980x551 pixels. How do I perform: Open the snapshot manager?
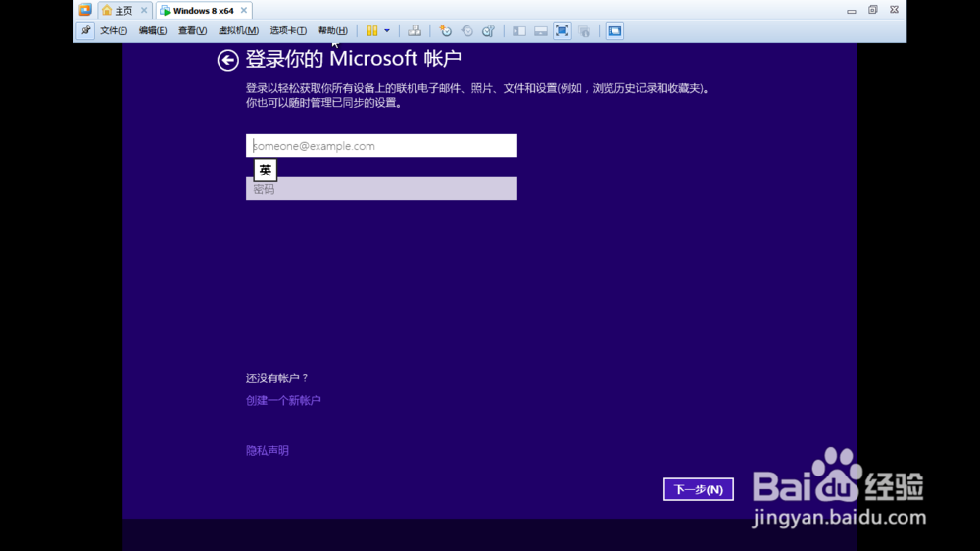pyautogui.click(x=488, y=30)
